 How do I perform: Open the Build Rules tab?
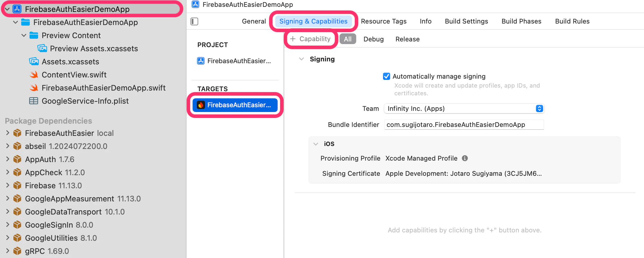point(572,21)
